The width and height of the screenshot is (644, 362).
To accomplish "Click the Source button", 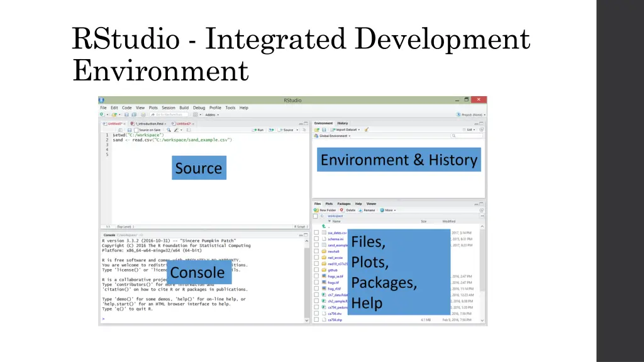I will pos(286,130).
